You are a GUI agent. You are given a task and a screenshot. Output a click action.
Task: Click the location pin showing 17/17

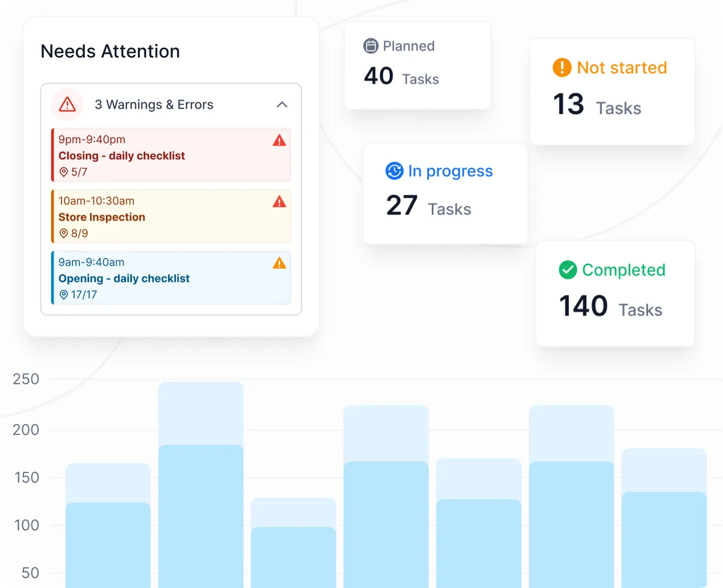[64, 295]
